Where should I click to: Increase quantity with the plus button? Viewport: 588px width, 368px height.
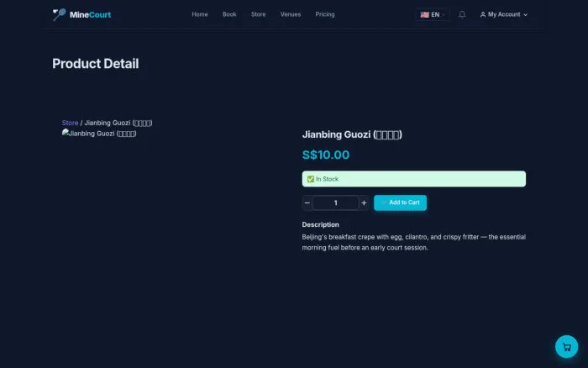point(364,203)
